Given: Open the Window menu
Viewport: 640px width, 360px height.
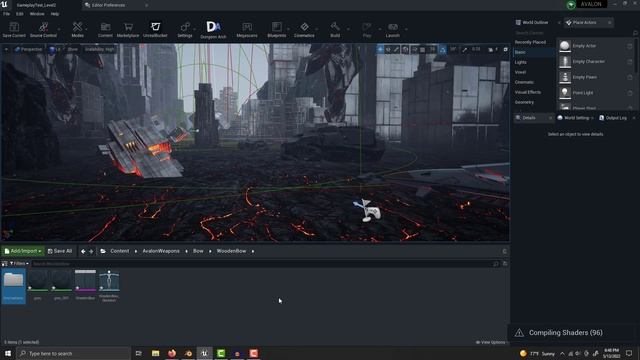Looking at the screenshot, I should (37, 14).
